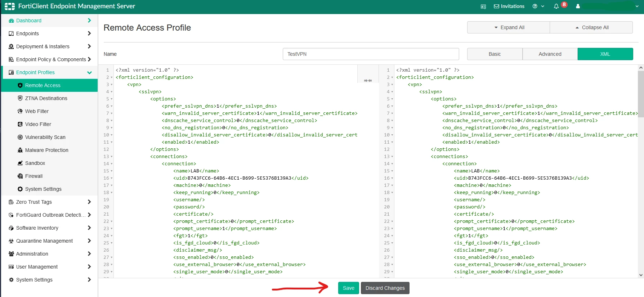Open the user account profile icon
Viewport: 644px width, 297px height.
pyautogui.click(x=578, y=6)
